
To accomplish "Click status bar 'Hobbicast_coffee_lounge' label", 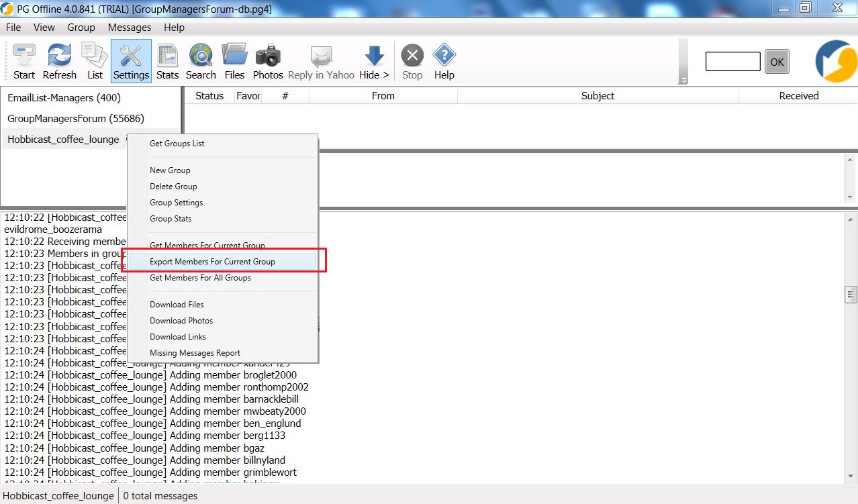I will point(58,496).
